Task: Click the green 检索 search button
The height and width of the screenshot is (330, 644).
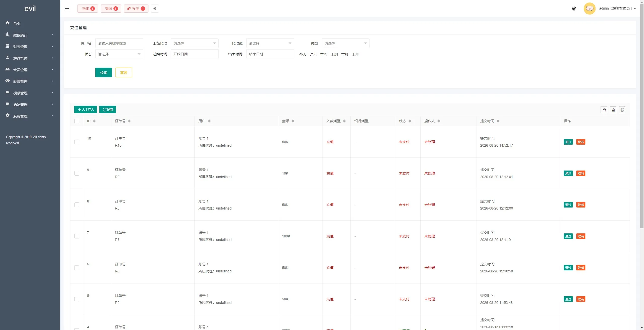Action: tap(103, 72)
